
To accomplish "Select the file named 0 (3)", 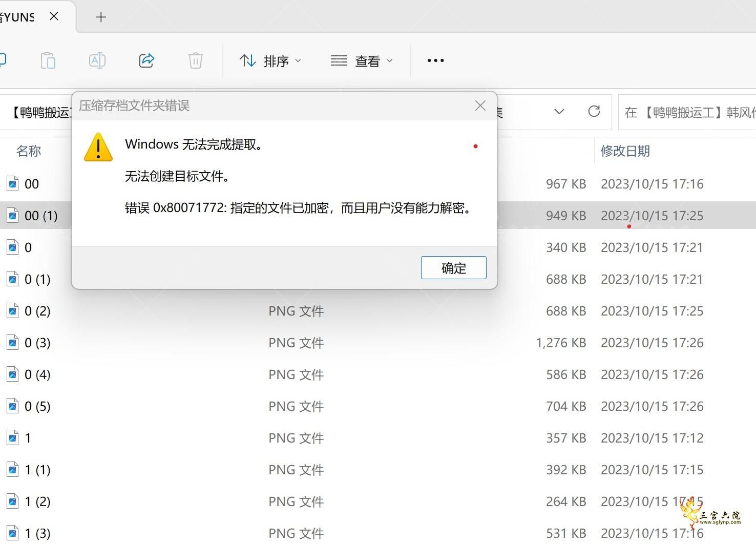I will click(x=37, y=343).
